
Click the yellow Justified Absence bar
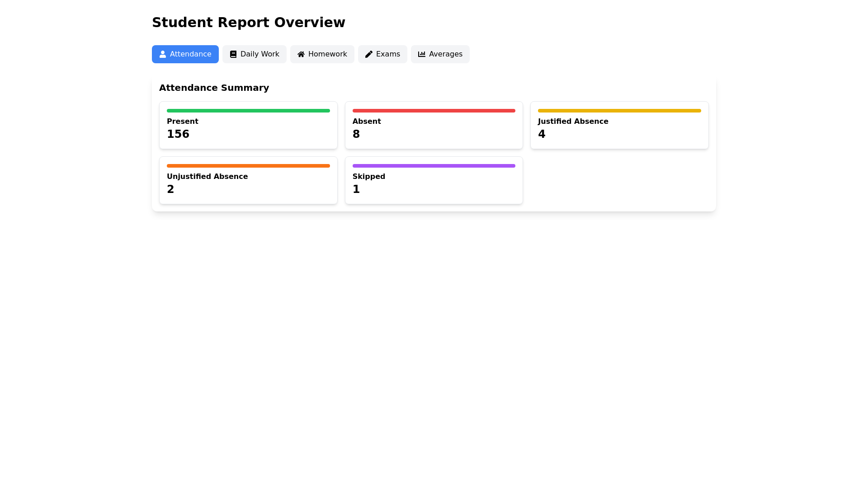(619, 111)
